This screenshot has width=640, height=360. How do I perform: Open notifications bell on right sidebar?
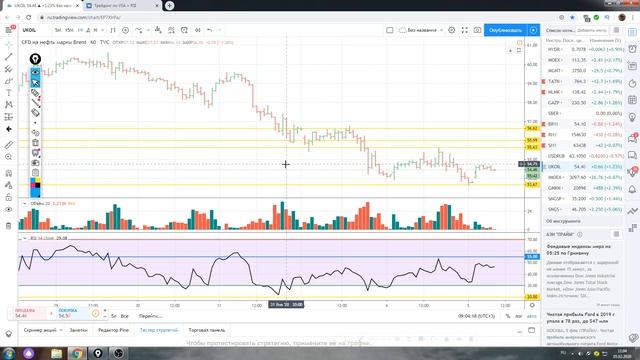632,189
